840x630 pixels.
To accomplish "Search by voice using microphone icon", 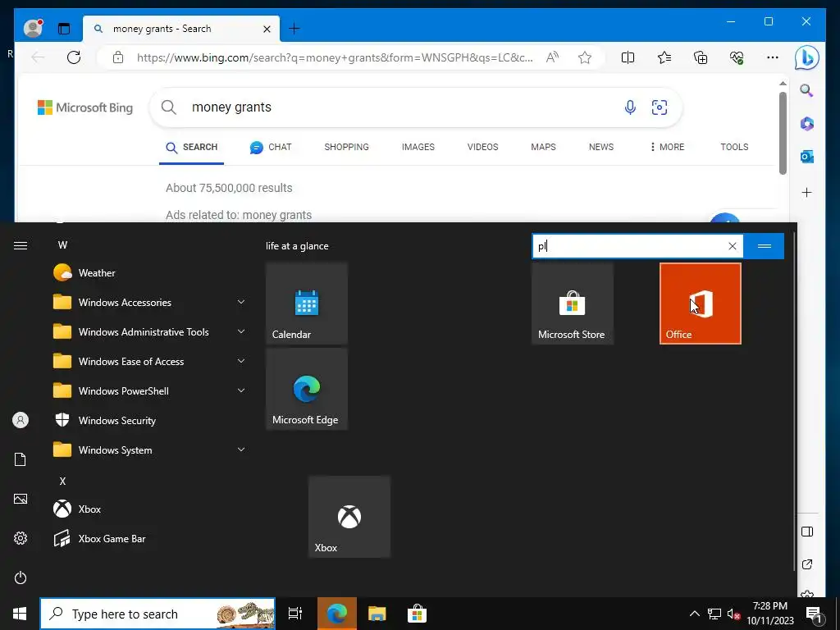I will pyautogui.click(x=630, y=107).
